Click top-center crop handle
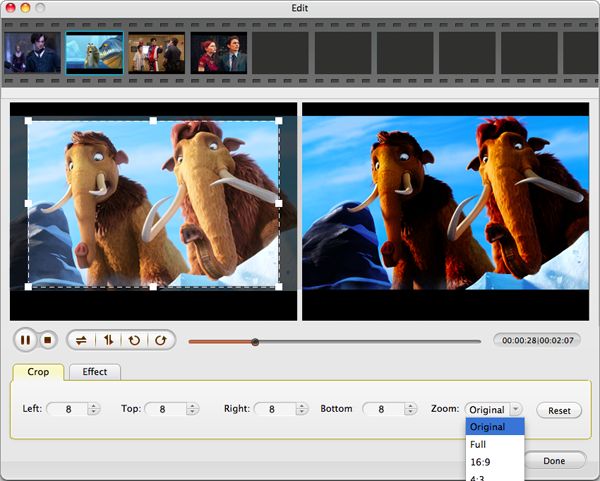Viewport: 600px width, 481px height. [153, 121]
